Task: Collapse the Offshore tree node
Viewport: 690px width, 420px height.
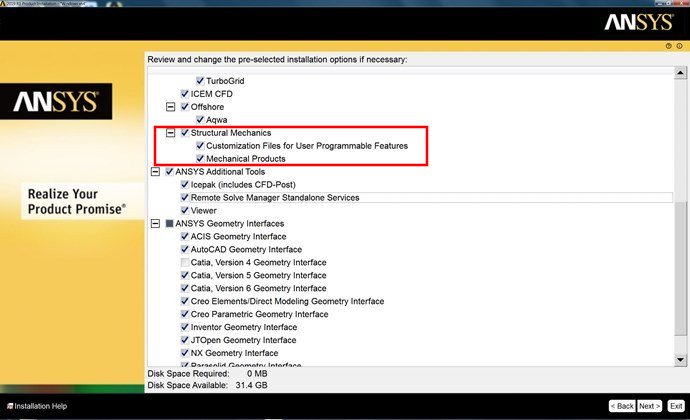Action: [170, 107]
